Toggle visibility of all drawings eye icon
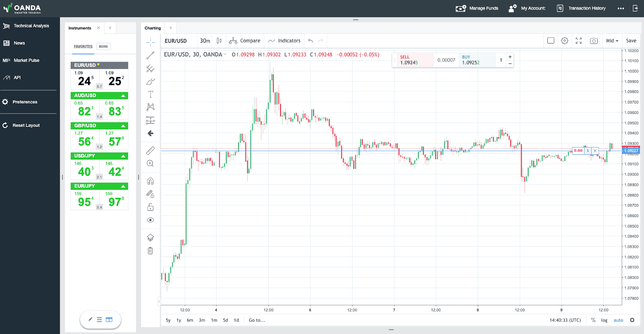Viewport: 644px width, 334px height. (x=151, y=220)
